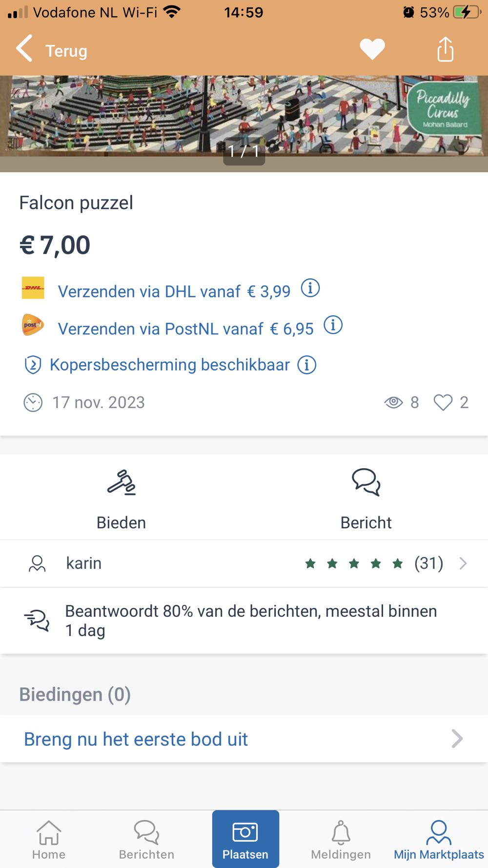
Task: Expand 'Breng nu het eerste bod uit' chevron
Action: [x=457, y=739]
